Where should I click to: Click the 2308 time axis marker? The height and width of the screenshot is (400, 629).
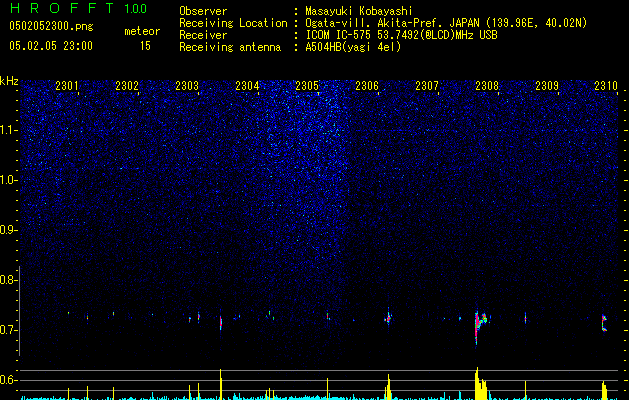(x=487, y=86)
